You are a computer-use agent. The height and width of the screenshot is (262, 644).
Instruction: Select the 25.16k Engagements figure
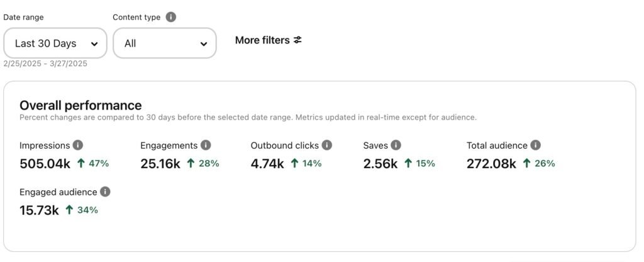[x=160, y=164]
